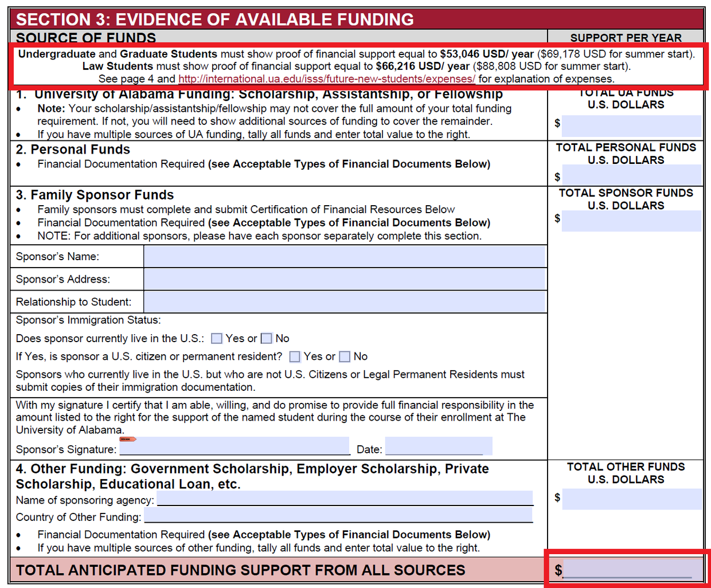Click the Total Sponsor Funds dollar field
Image resolution: width=711 pixels, height=588 pixels.
[x=631, y=221]
